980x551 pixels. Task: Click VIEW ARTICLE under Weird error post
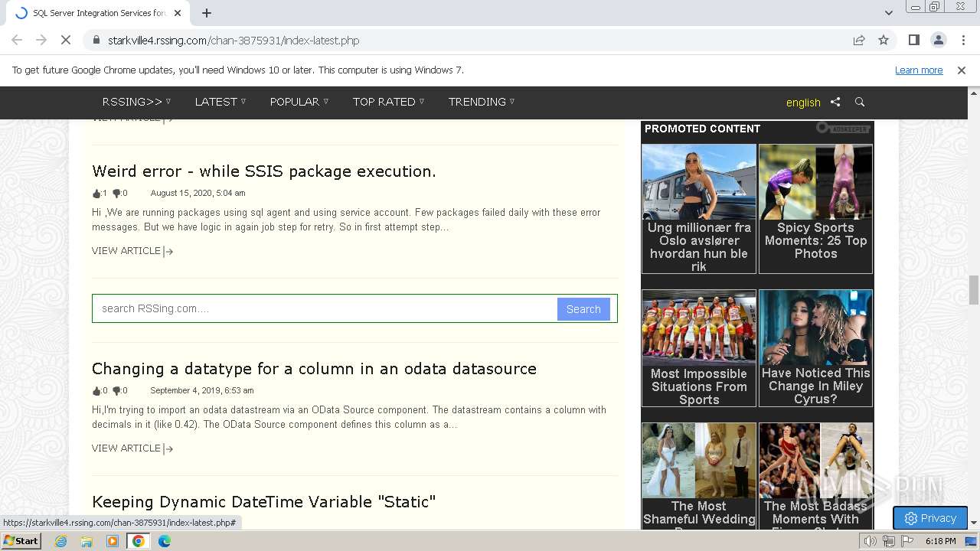click(x=132, y=251)
